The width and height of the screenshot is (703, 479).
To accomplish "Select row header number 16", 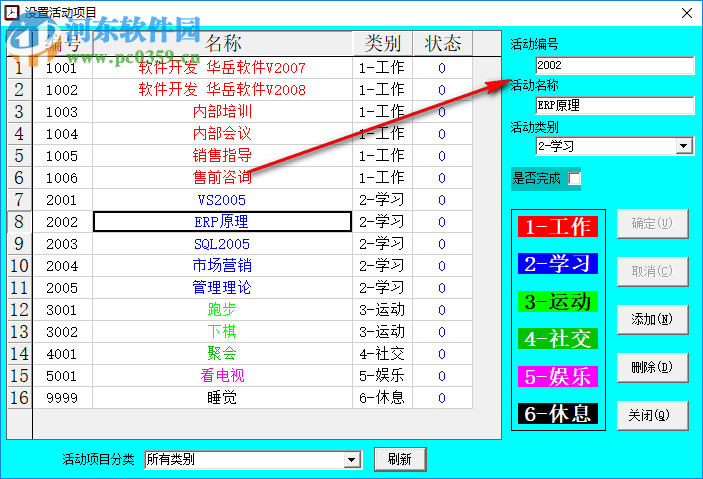I will point(19,398).
